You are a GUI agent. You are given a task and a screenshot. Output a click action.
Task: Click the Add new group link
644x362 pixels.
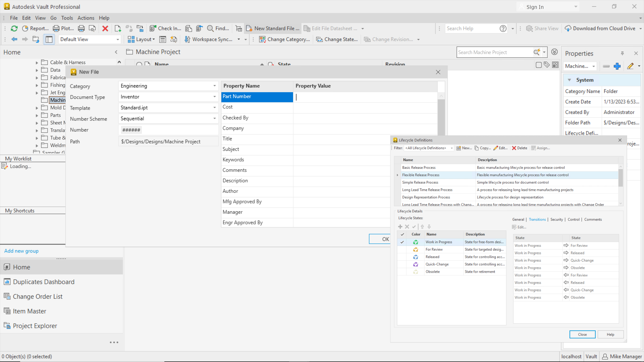21,251
